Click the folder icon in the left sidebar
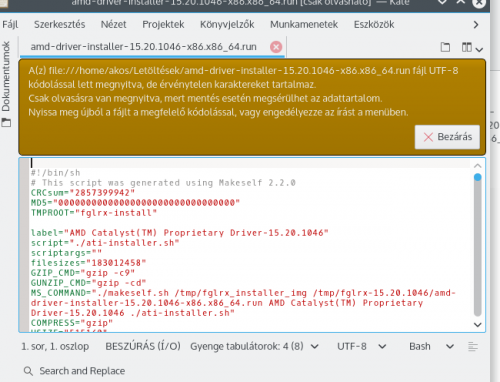500x382 pixels. tap(6, 123)
